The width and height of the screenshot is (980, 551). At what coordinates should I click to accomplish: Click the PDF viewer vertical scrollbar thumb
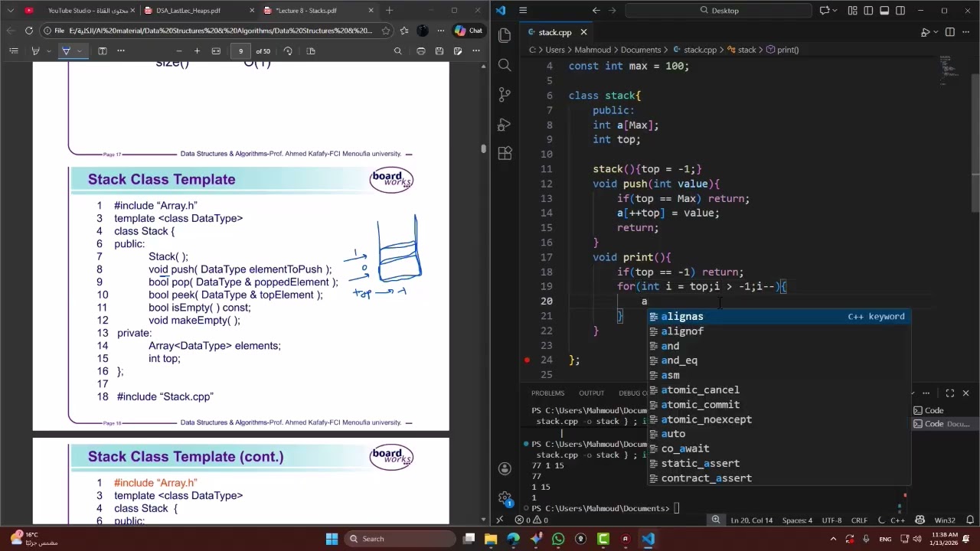[483, 148]
